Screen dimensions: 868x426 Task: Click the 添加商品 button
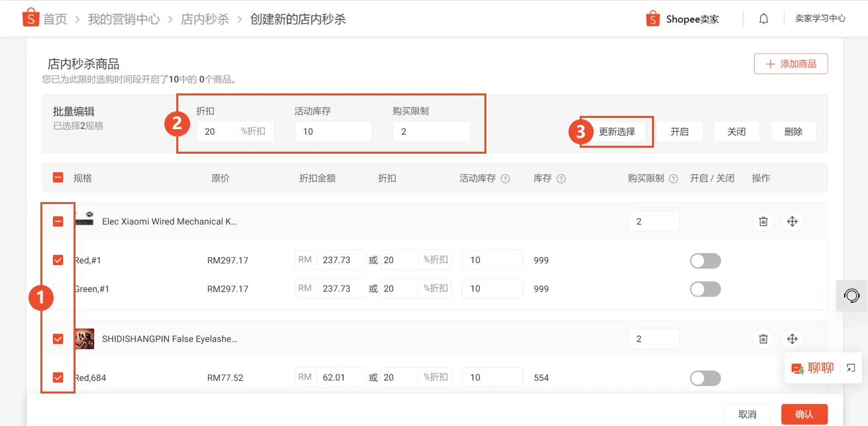pos(790,63)
